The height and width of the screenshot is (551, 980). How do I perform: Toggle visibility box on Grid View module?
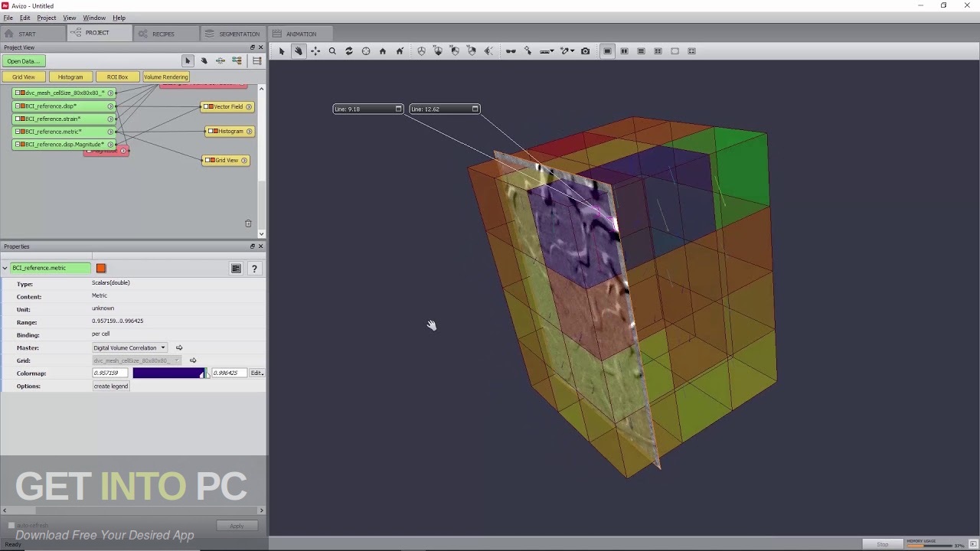tap(208, 160)
